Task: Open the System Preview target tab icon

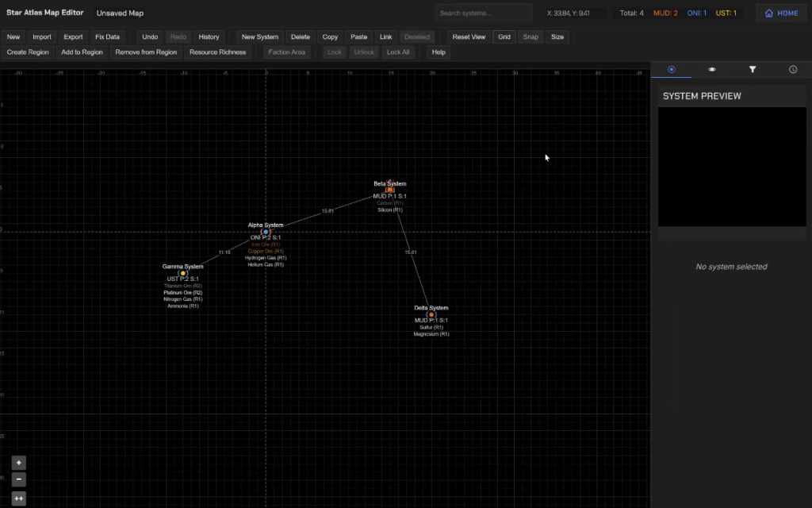Action: click(672, 69)
